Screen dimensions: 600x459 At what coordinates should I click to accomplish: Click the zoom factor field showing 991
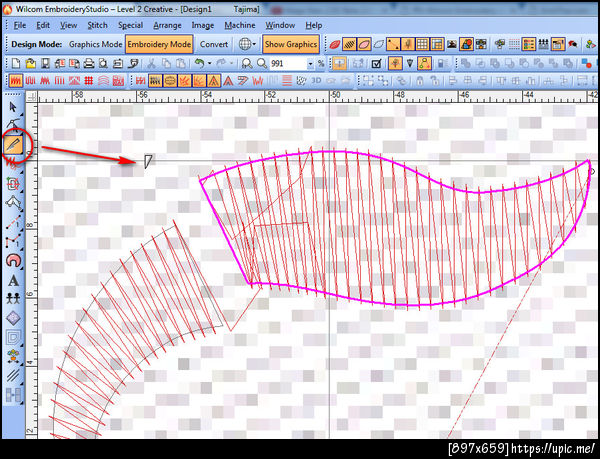click(288, 63)
